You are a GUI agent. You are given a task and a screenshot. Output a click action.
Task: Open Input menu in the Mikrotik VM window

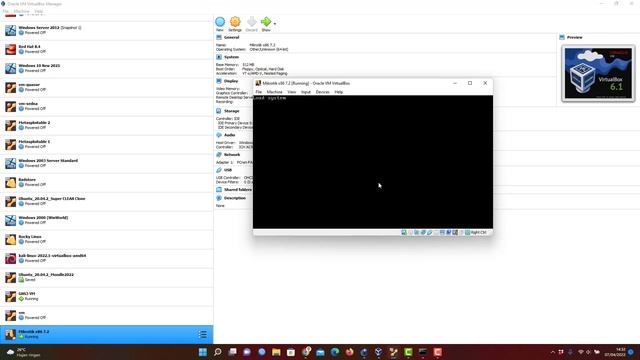[306, 92]
